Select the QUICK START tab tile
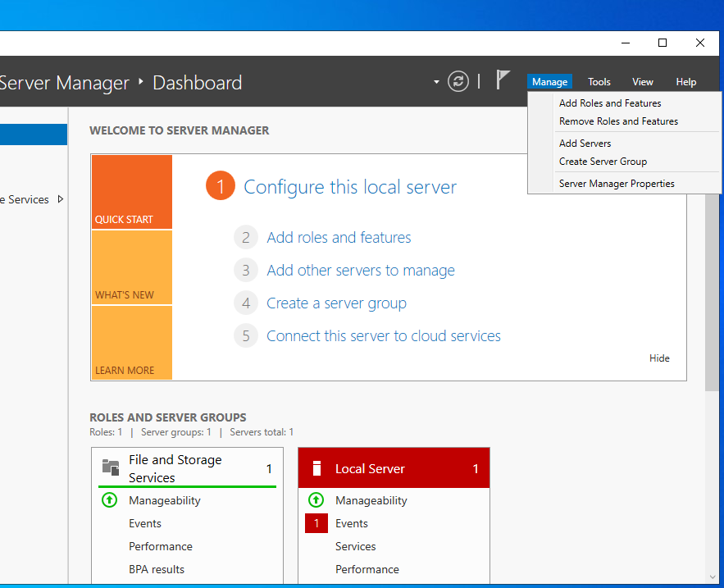Screen dimensions: 724x588 (132, 192)
